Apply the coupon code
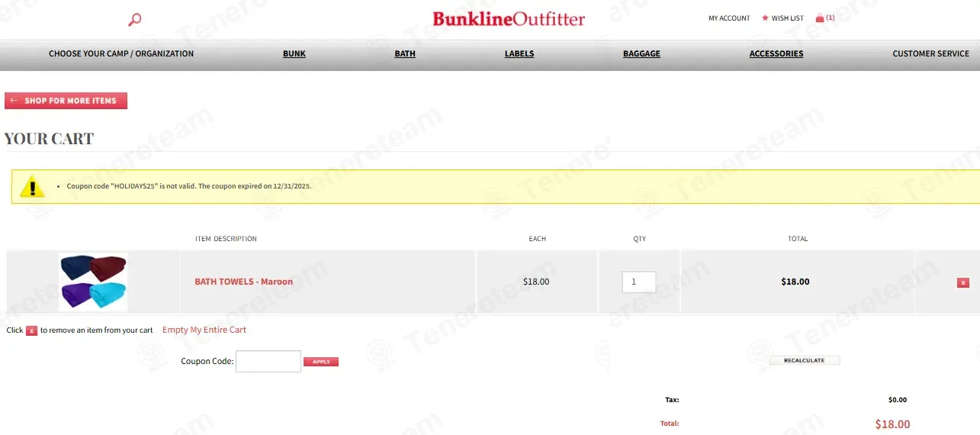The width and height of the screenshot is (980, 435). (x=321, y=362)
